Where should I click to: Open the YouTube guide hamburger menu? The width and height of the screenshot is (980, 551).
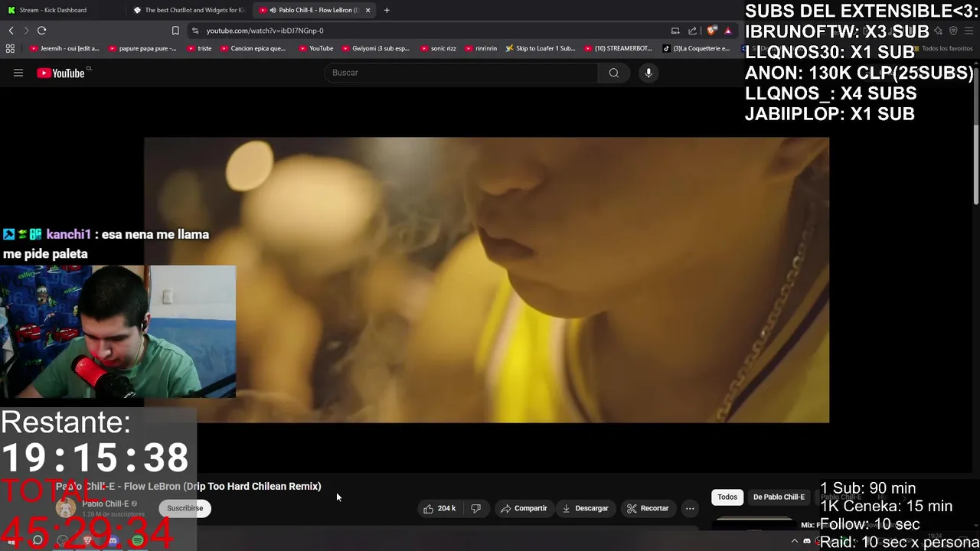(x=18, y=73)
